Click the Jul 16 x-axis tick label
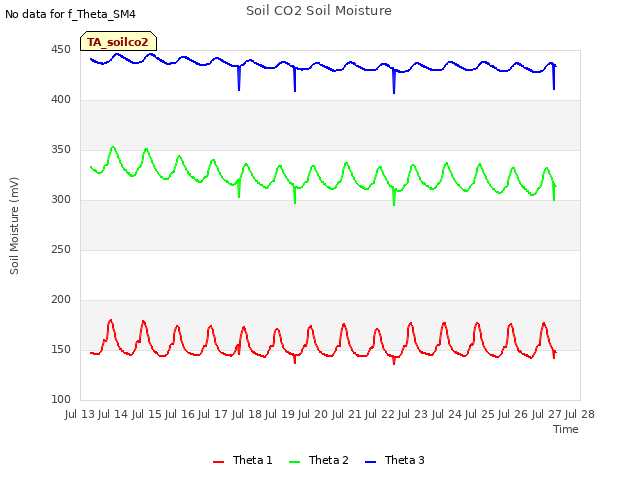The height and width of the screenshot is (480, 640). click(180, 414)
